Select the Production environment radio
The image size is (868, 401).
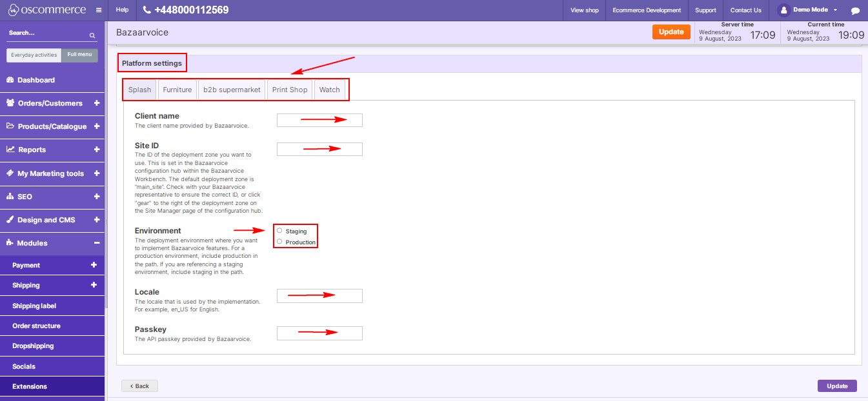pos(279,241)
